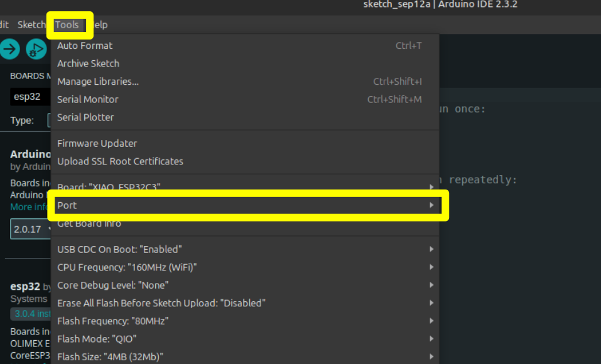601x364 pixels.
Task: Open Manage Libraries from Tools menu
Action: (98, 82)
